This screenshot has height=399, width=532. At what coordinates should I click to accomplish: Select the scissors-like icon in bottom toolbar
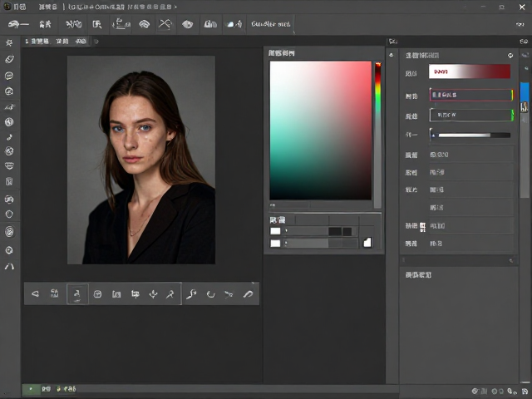point(229,294)
